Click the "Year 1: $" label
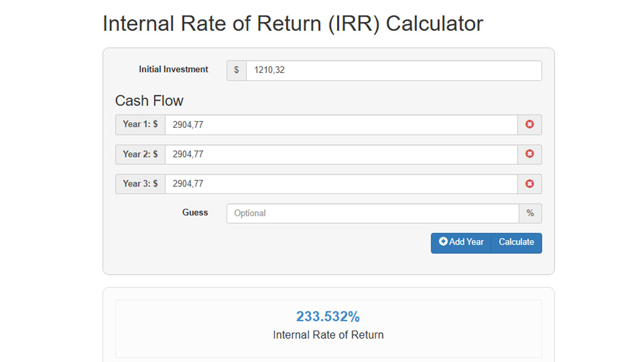The width and height of the screenshot is (644, 362). coord(140,124)
